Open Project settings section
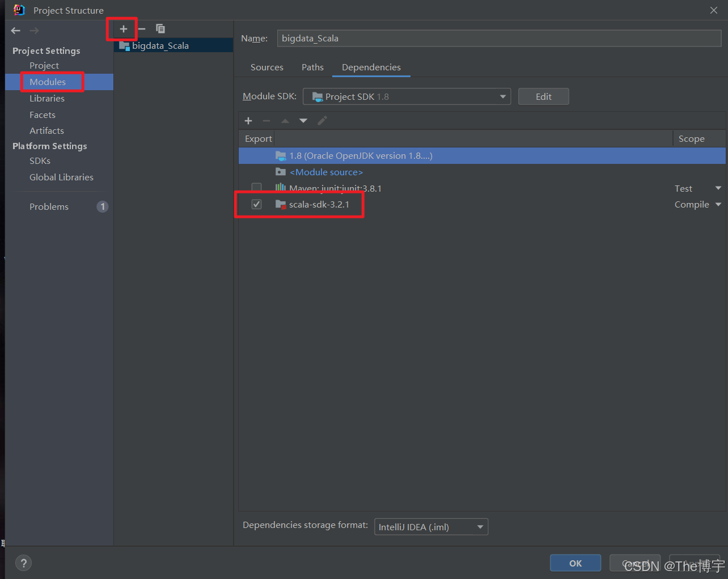 pyautogui.click(x=44, y=65)
